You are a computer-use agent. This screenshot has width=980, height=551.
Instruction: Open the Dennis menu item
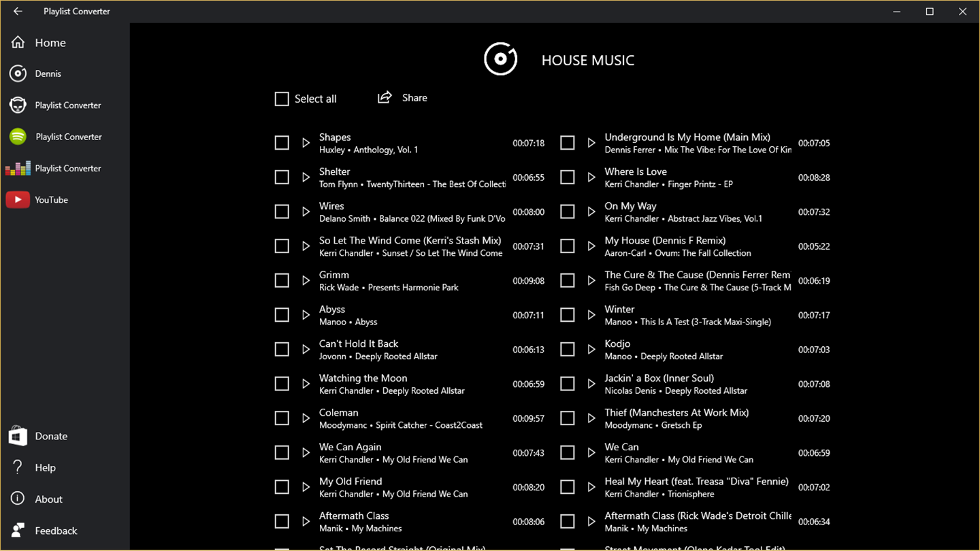point(48,73)
